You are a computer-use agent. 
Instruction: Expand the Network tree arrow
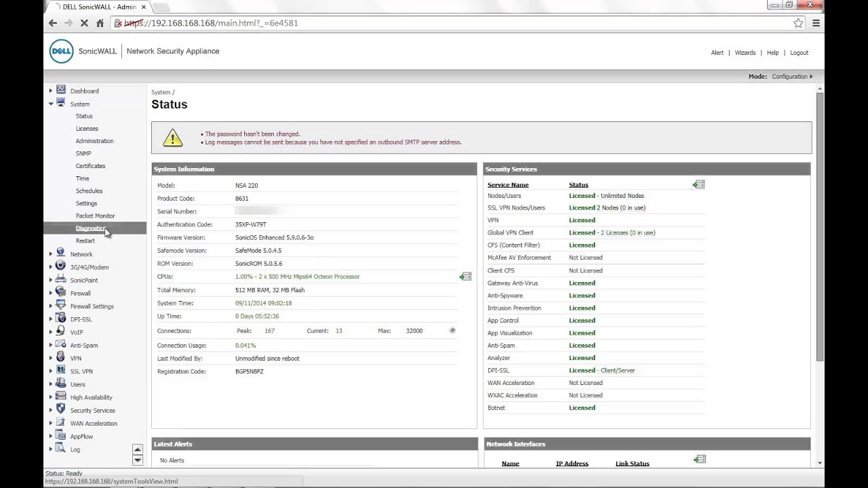click(x=50, y=254)
